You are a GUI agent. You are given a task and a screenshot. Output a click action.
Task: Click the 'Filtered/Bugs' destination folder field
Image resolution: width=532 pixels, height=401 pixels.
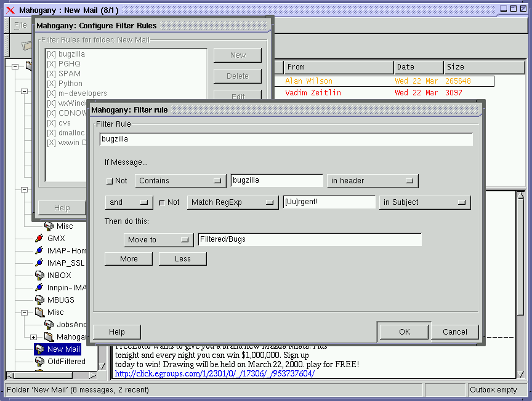[x=310, y=239]
